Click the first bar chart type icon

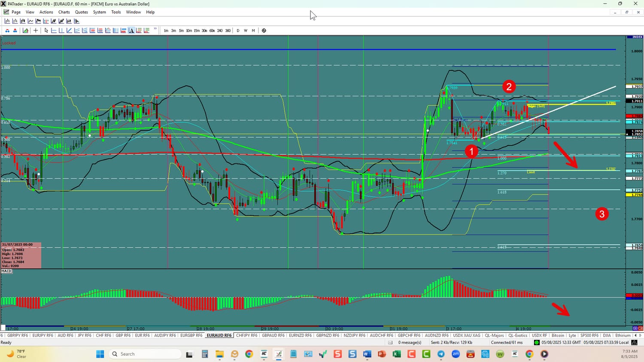7,21
